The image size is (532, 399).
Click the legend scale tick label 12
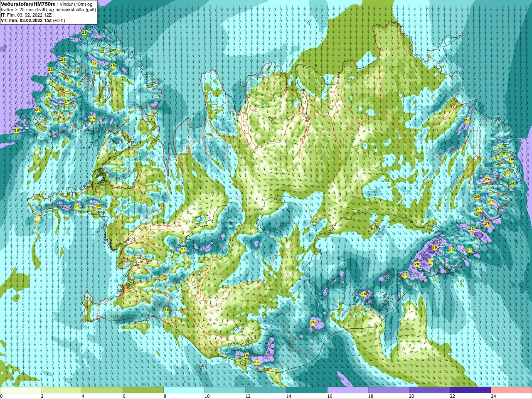click(x=248, y=396)
